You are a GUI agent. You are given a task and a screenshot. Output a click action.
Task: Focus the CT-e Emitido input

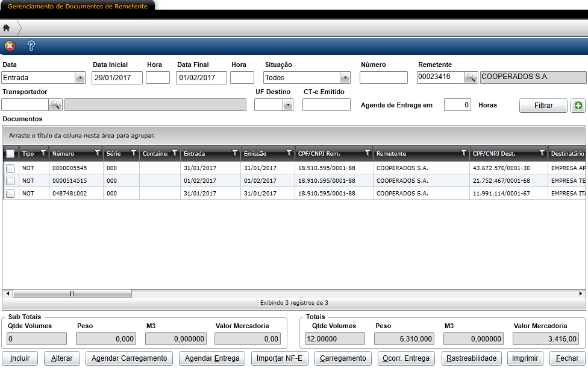coord(327,105)
